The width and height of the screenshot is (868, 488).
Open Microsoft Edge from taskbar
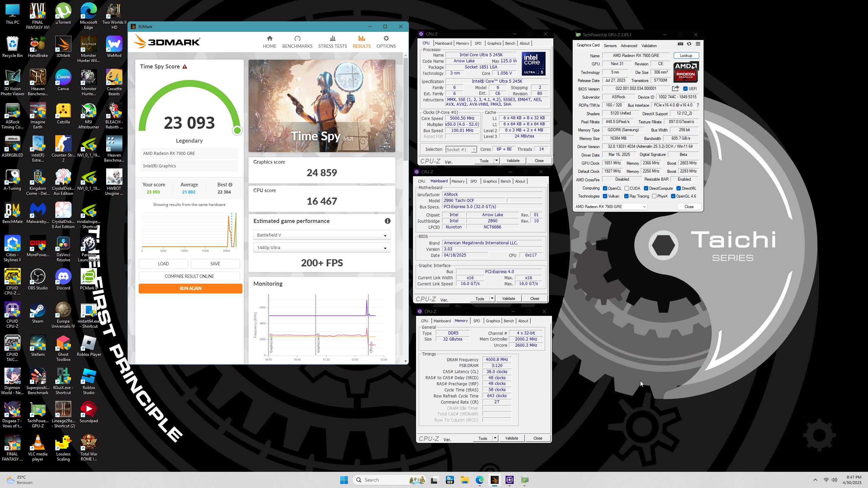pos(479,480)
